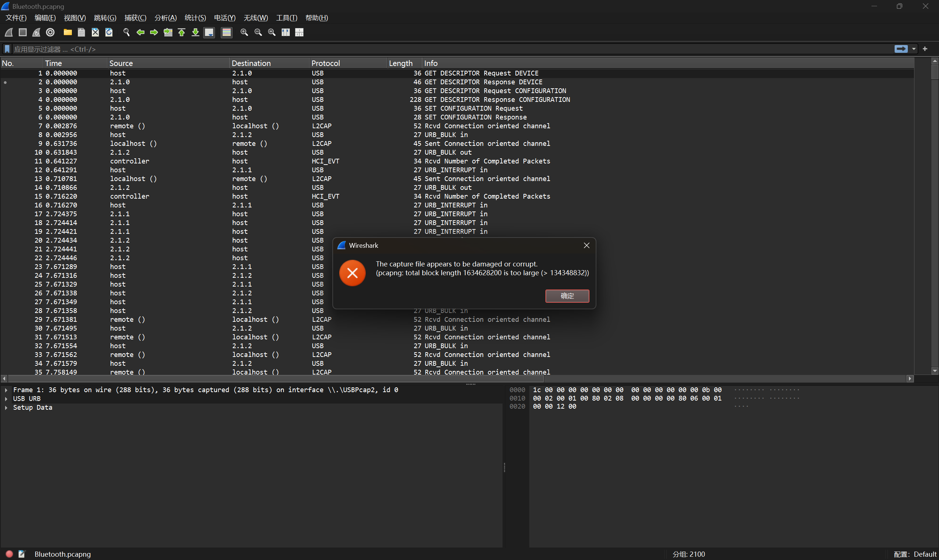Click the reset layout panes icon
The image size is (939, 560).
299,33
